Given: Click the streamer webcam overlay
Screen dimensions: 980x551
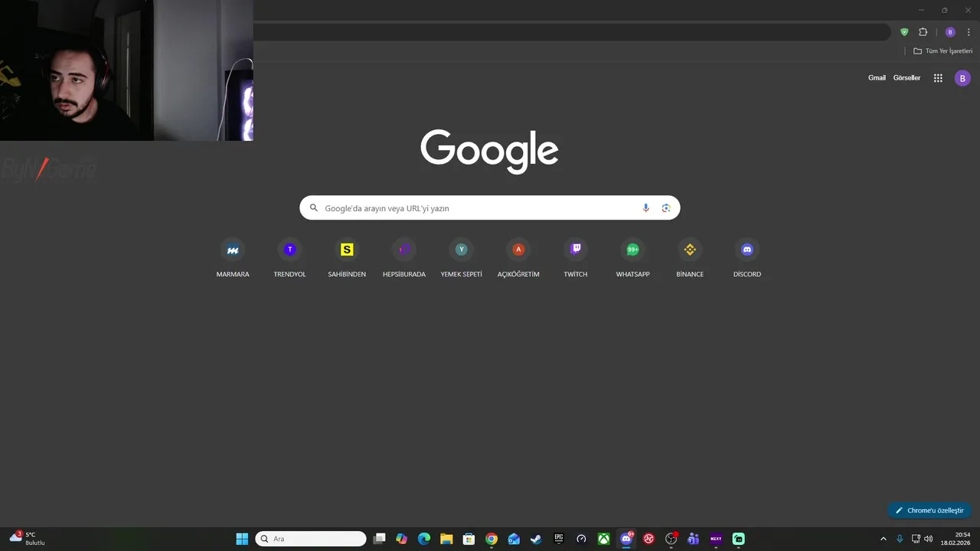Looking at the screenshot, I should [x=126, y=70].
